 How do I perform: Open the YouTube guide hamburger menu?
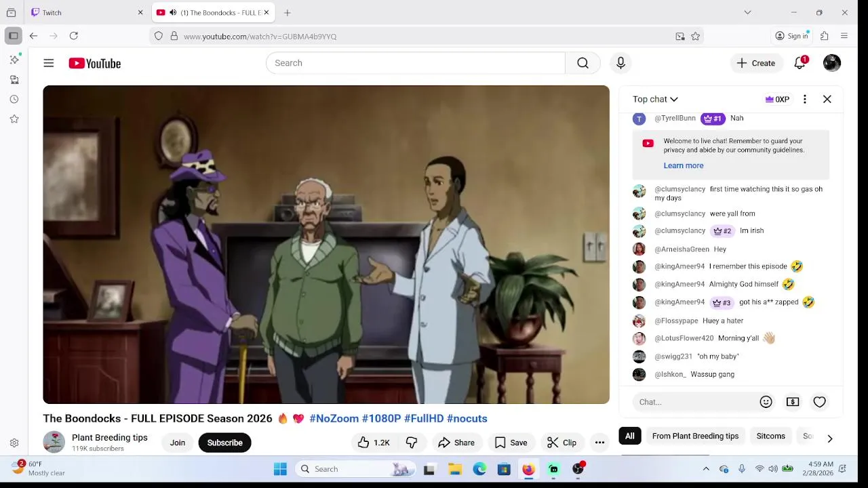click(x=49, y=63)
